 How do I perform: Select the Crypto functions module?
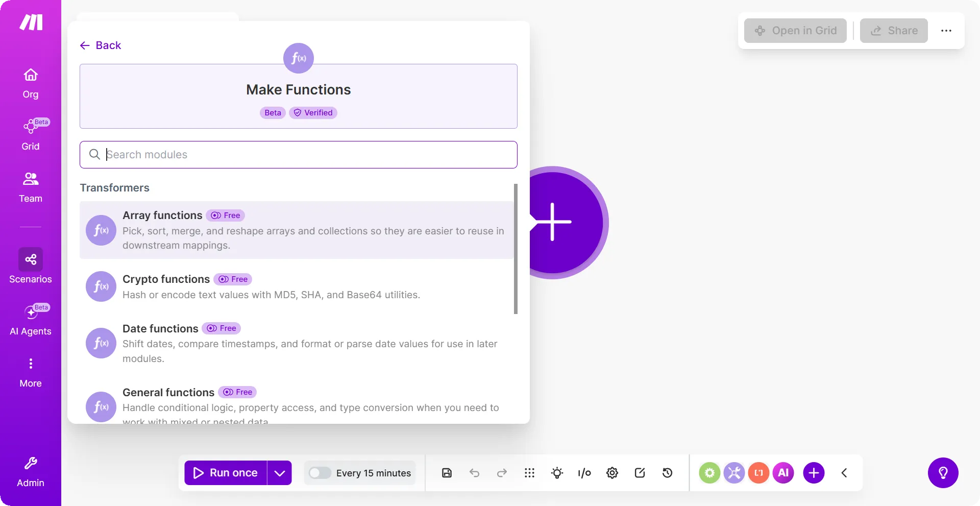pyautogui.click(x=297, y=287)
